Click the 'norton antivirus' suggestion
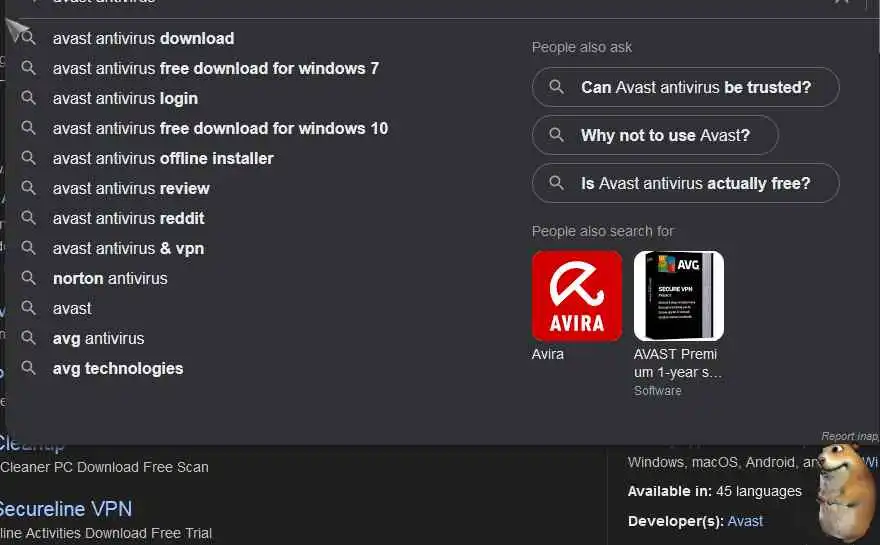This screenshot has height=545, width=880. click(110, 278)
